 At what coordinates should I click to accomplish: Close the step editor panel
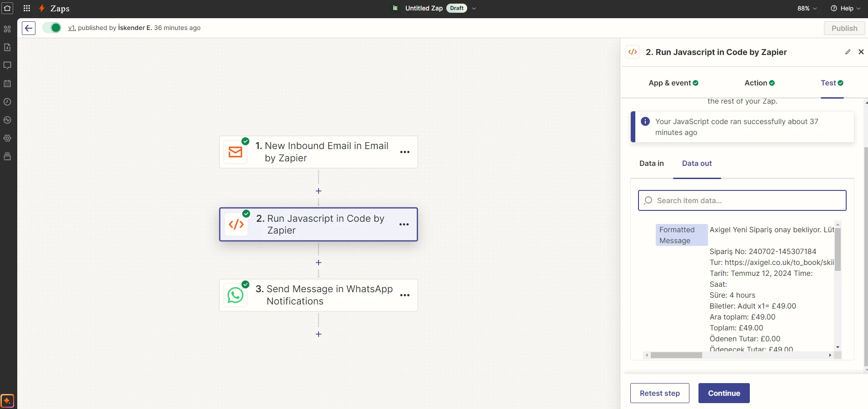coord(861,52)
